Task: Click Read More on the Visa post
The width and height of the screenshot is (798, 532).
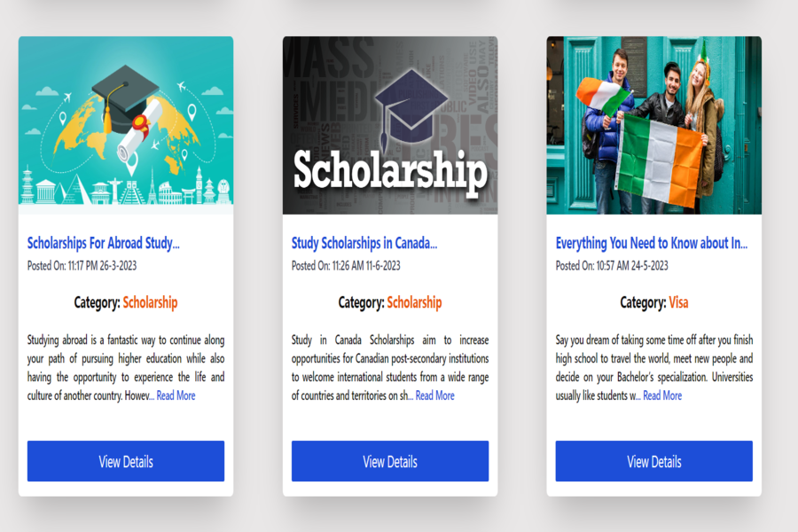Action: (662, 396)
